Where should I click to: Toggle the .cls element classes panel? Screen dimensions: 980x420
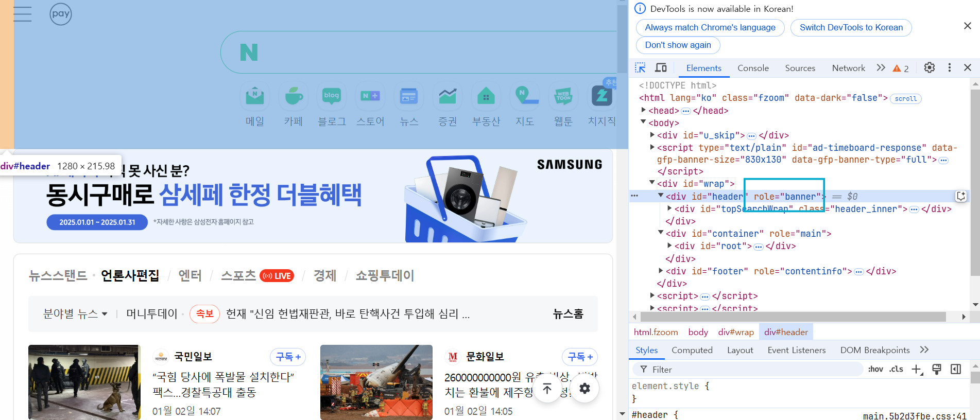point(896,369)
